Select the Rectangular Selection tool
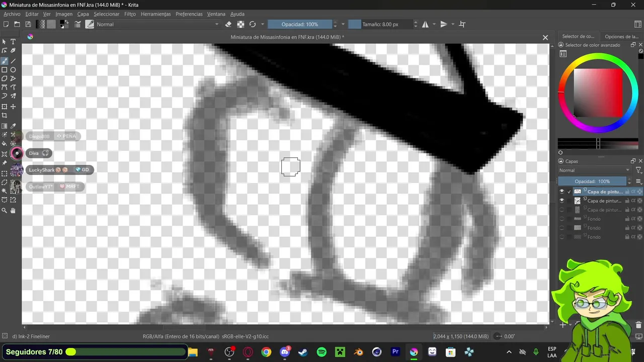The width and height of the screenshot is (644, 362). 5,172
